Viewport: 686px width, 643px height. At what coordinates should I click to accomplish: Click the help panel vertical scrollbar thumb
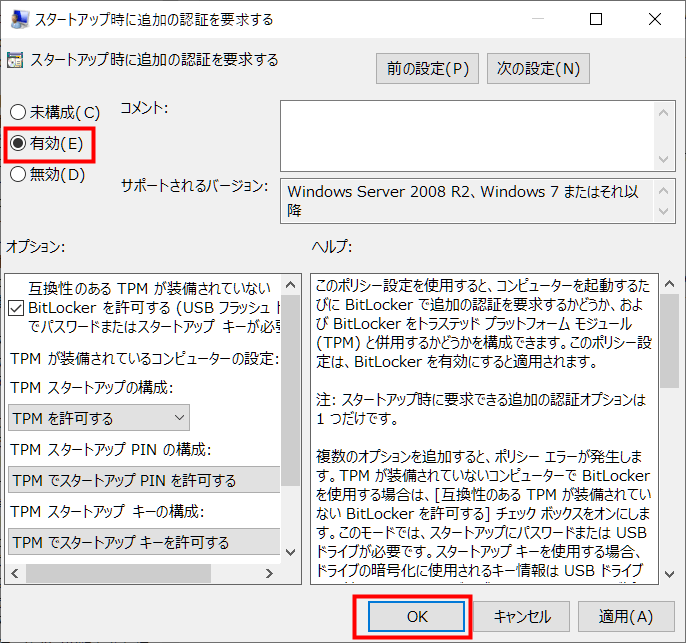click(x=669, y=340)
